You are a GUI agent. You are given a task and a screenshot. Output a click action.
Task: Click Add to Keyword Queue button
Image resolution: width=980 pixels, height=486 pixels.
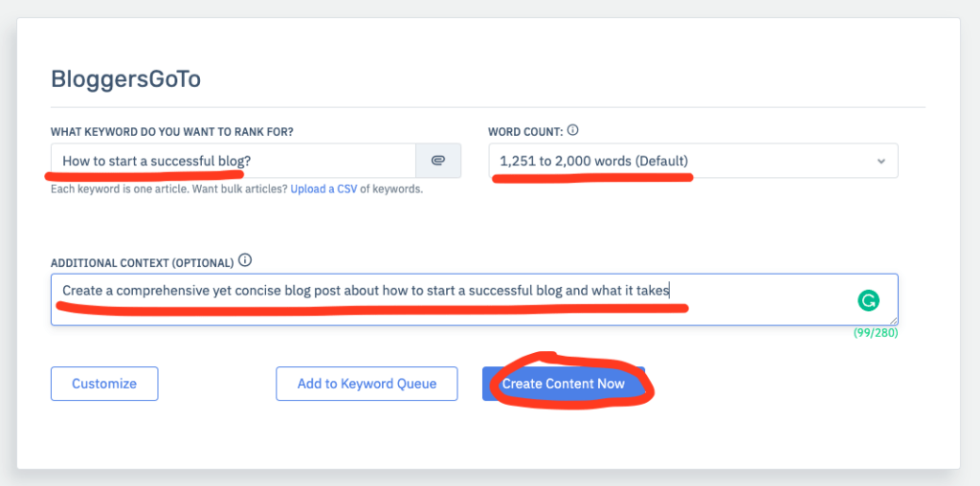click(x=367, y=384)
